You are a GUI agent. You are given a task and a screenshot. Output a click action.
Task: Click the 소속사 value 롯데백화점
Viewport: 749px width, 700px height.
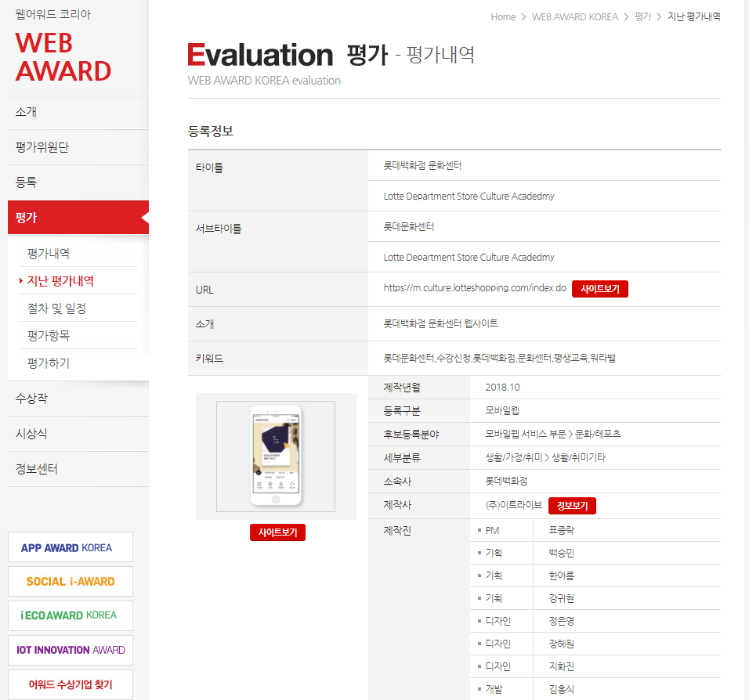pyautogui.click(x=506, y=481)
